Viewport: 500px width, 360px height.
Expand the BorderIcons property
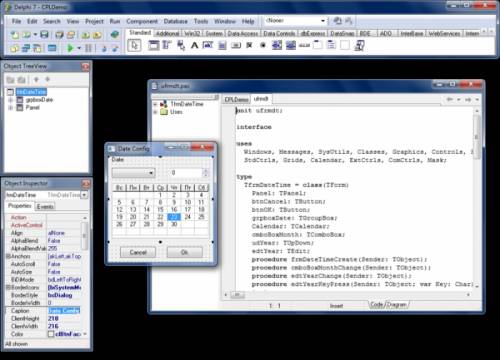tap(8, 287)
